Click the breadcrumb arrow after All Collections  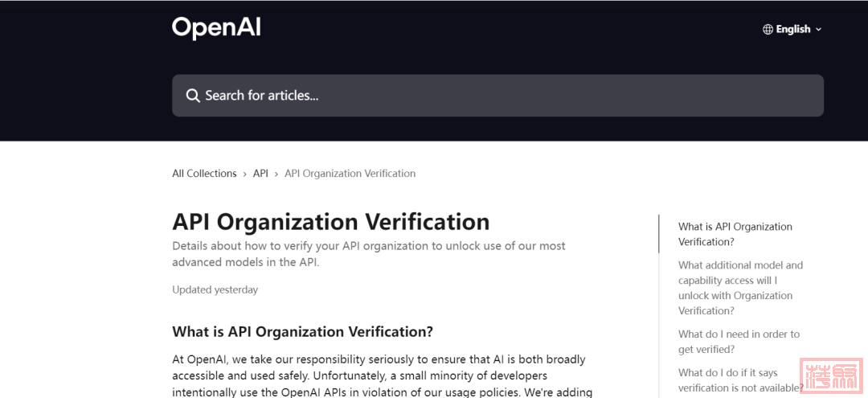[244, 174]
